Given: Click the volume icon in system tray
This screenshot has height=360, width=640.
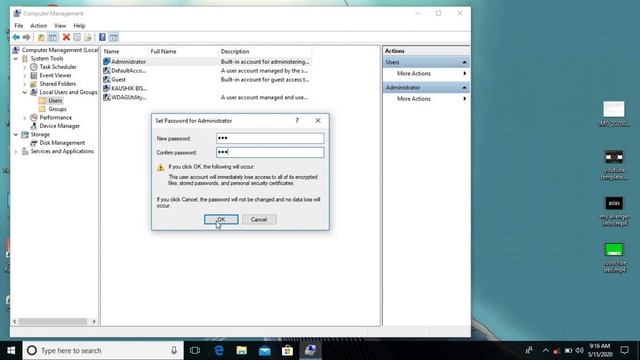Looking at the screenshot, I should 579,351.
